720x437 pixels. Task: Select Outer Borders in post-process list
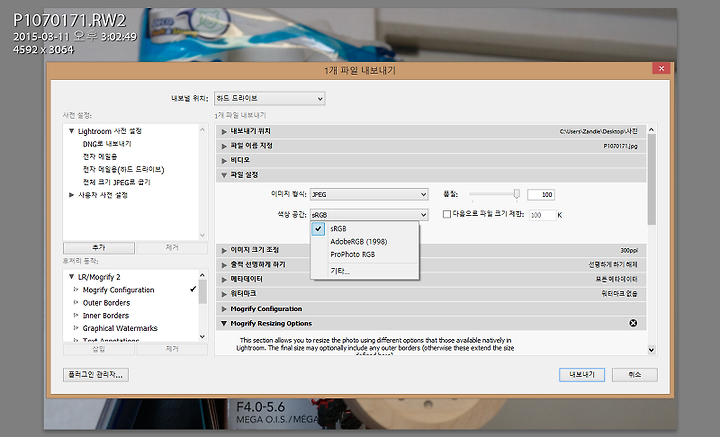pos(106,303)
